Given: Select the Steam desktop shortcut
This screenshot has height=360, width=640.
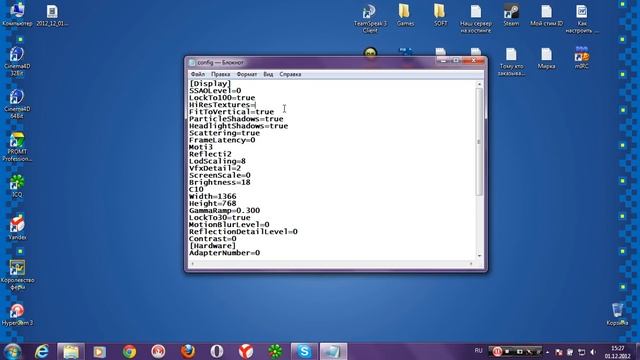Looking at the screenshot, I should tap(511, 15).
